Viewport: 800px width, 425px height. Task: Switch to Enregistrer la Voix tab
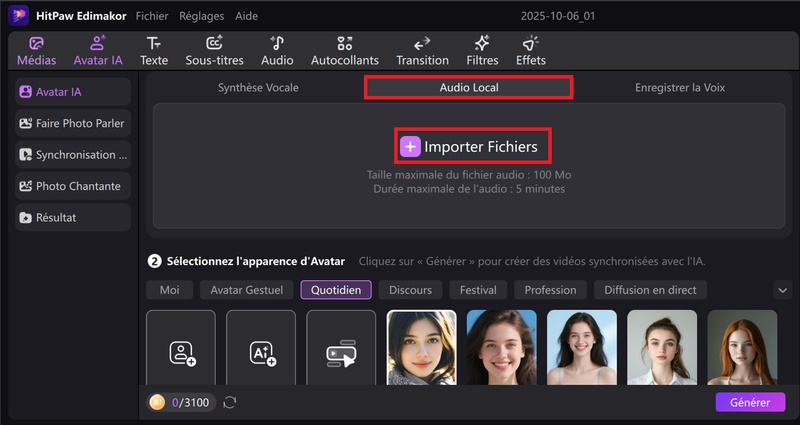point(680,87)
